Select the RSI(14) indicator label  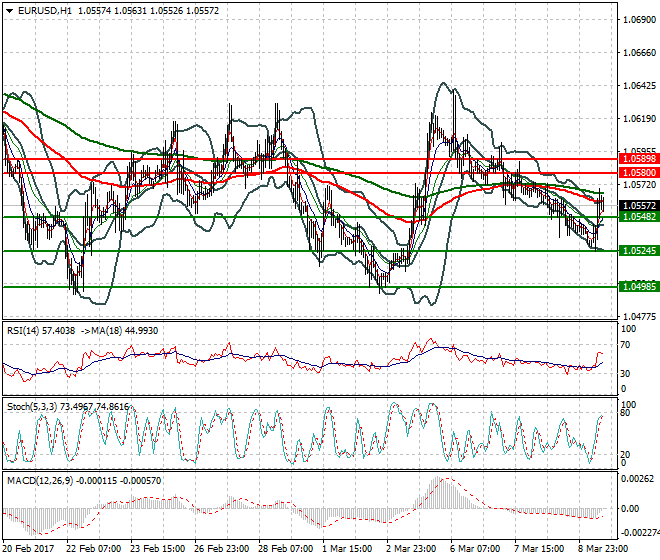tap(23, 331)
